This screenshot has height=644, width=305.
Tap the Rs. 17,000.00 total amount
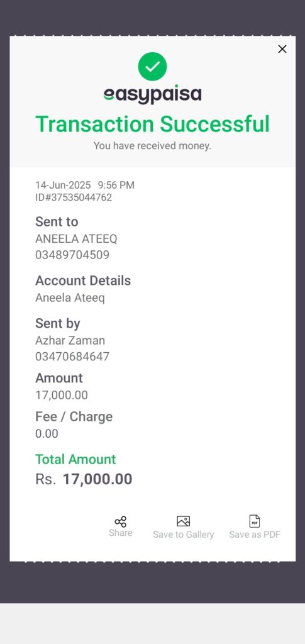(84, 479)
